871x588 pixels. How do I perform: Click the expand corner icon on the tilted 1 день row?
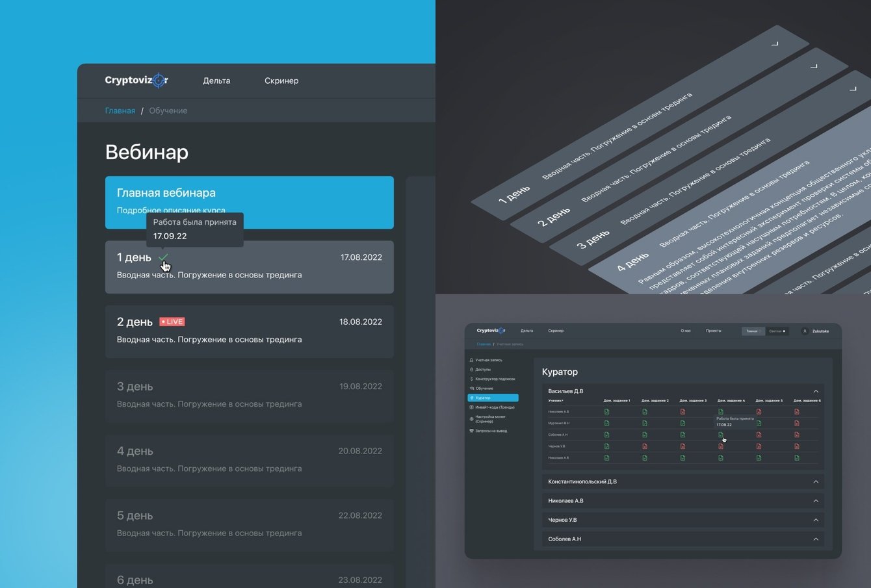pos(774,44)
